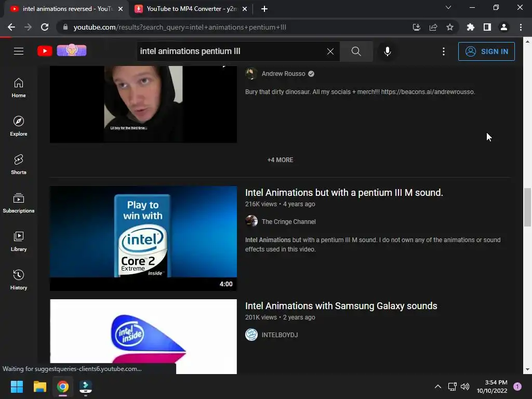Image resolution: width=532 pixels, height=399 pixels.
Task: Open YouTube settings three-dot menu
Action: pos(444,51)
